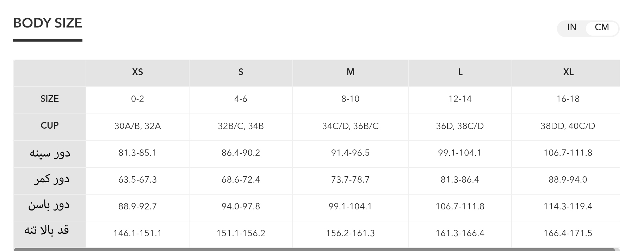Select the XL column header
Viewport: 644px width, 251px height.
click(x=568, y=72)
